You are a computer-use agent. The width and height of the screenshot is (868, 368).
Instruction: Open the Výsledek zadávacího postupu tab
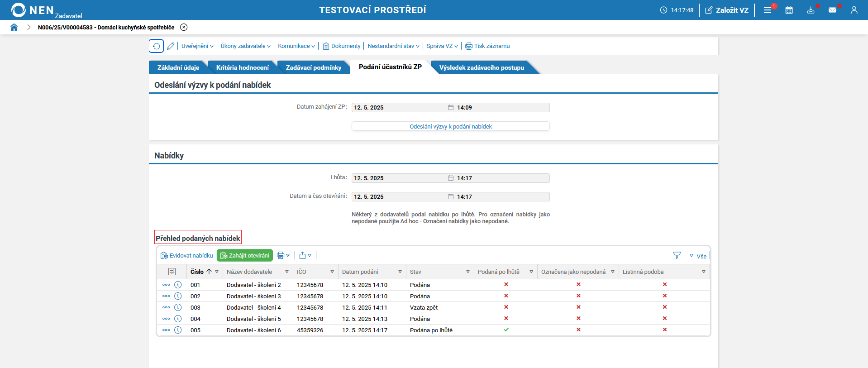482,67
